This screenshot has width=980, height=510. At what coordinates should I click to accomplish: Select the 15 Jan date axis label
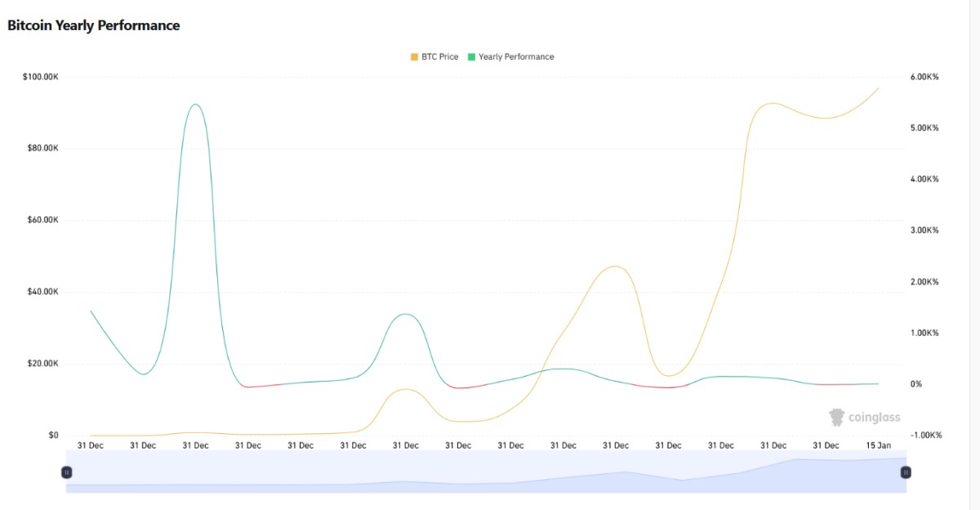pyautogui.click(x=879, y=445)
